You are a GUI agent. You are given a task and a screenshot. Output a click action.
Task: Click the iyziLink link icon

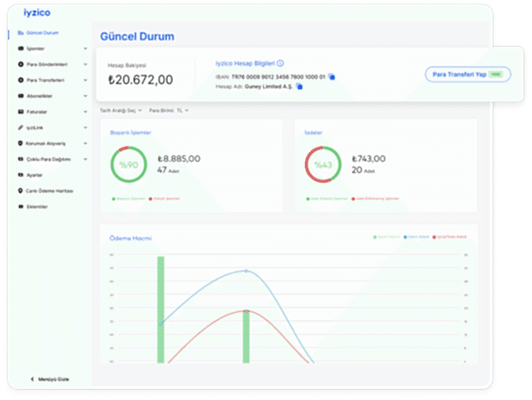click(x=21, y=128)
